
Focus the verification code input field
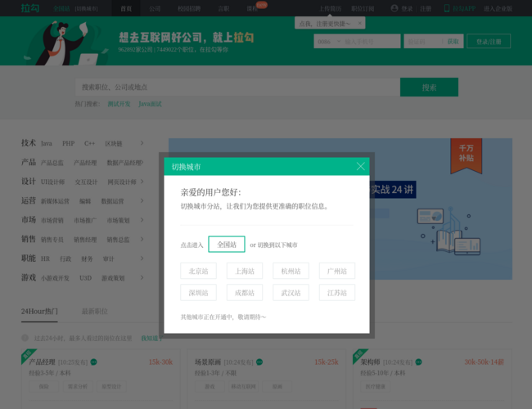[x=423, y=42]
